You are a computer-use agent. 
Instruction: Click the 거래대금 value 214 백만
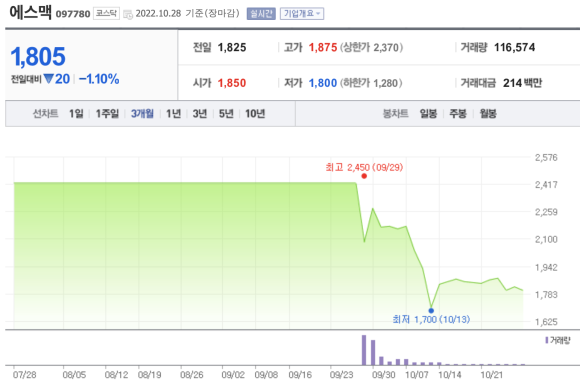(522, 83)
